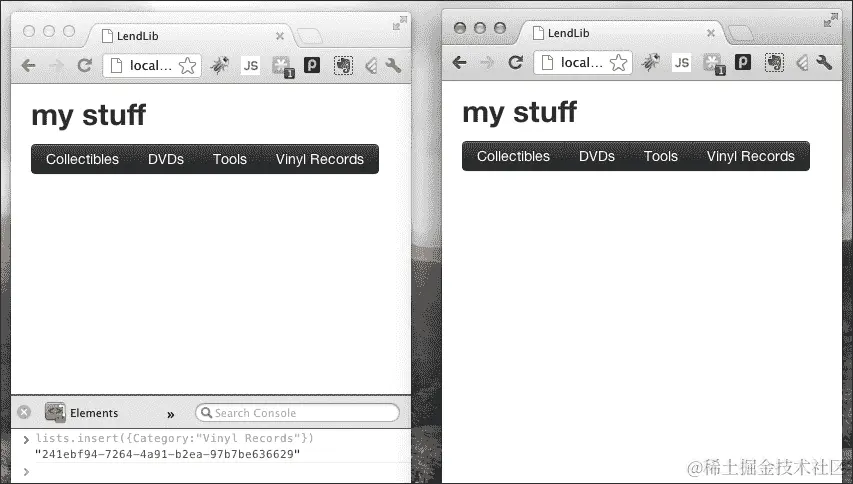Focus the Search Console field

pos(297,413)
